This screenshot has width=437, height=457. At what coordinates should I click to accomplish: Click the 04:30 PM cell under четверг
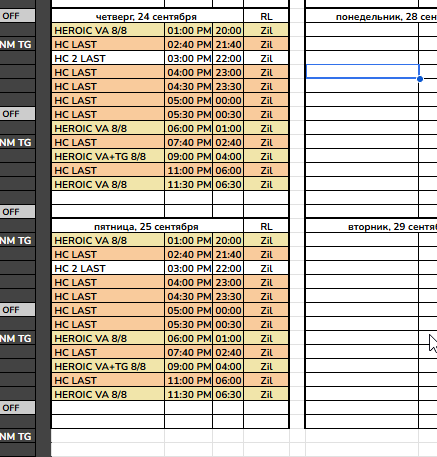coord(189,86)
